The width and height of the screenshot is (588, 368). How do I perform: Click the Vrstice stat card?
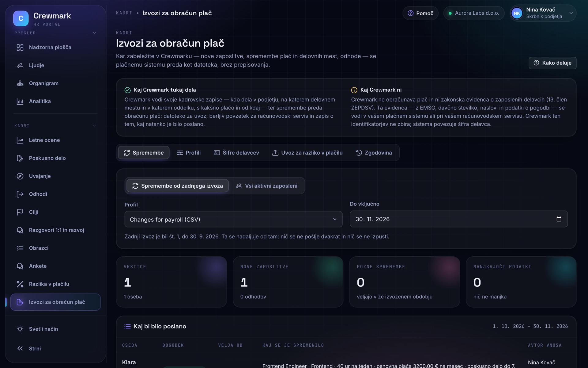pos(171,282)
